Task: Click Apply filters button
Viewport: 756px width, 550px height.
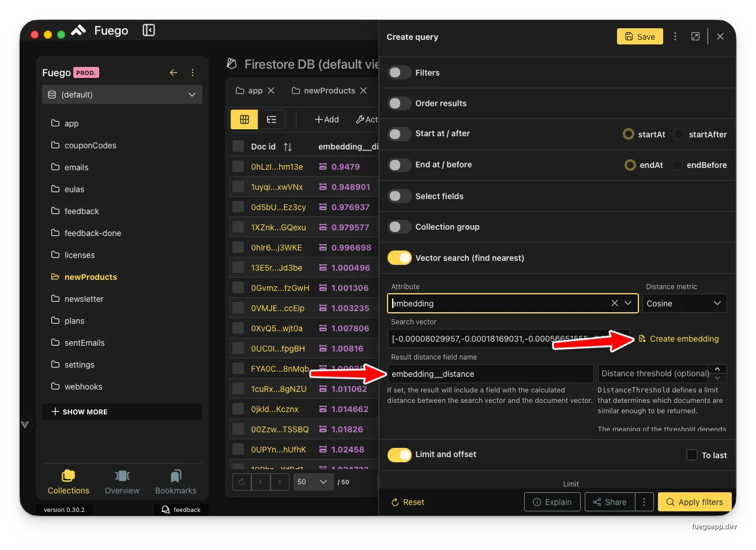Action: pos(694,502)
